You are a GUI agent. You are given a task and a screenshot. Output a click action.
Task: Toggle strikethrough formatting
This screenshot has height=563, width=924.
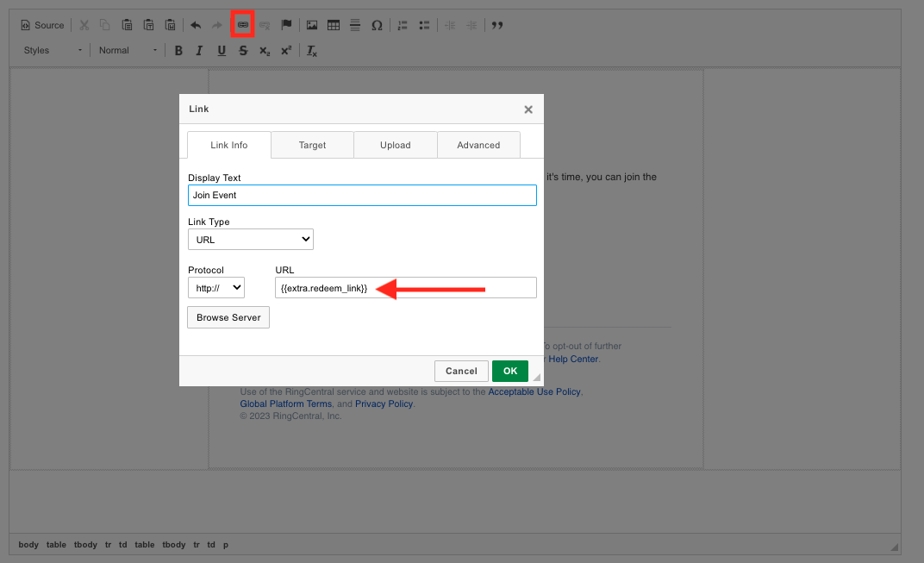click(243, 51)
